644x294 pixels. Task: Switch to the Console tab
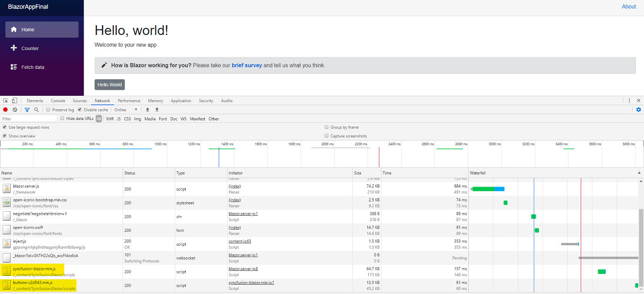pos(58,101)
